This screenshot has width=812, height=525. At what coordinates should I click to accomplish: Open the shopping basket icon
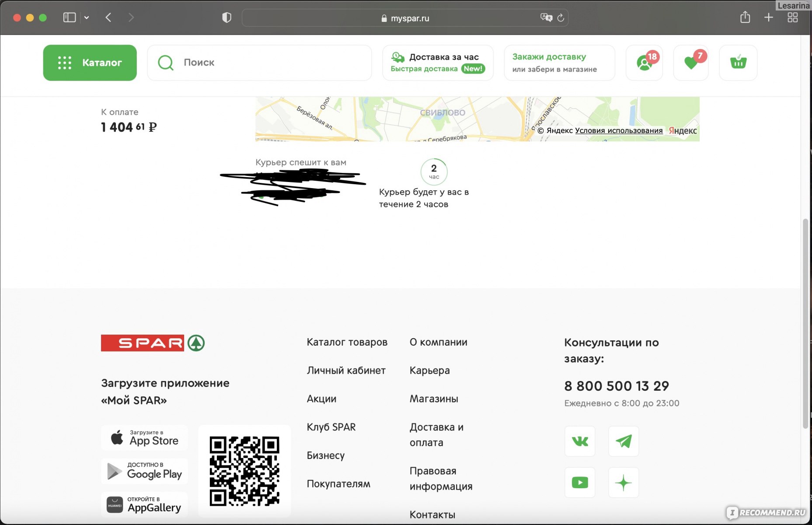(x=738, y=63)
